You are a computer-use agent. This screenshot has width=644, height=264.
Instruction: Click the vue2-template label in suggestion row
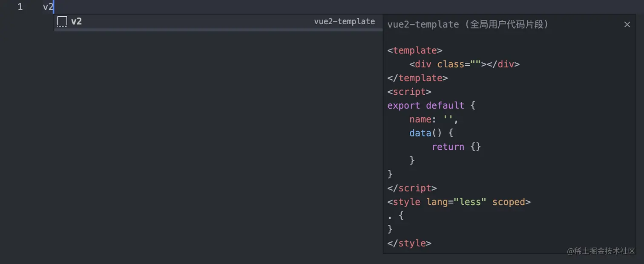[x=345, y=21]
